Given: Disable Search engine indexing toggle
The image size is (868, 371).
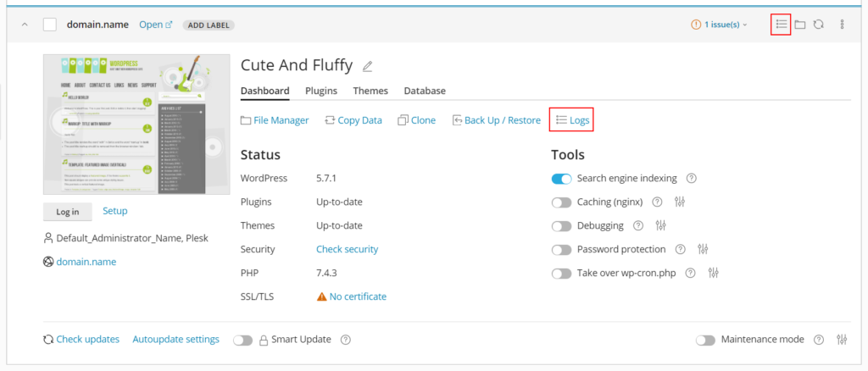Looking at the screenshot, I should [561, 179].
